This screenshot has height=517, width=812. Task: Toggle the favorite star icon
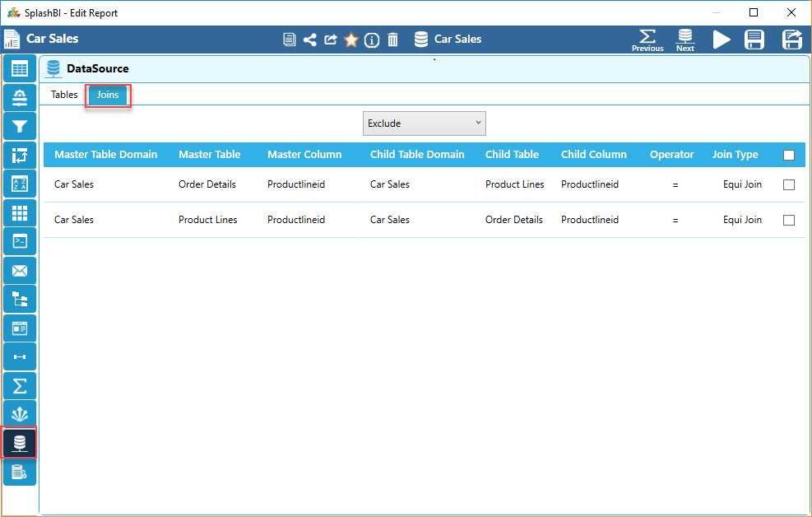[x=351, y=40]
